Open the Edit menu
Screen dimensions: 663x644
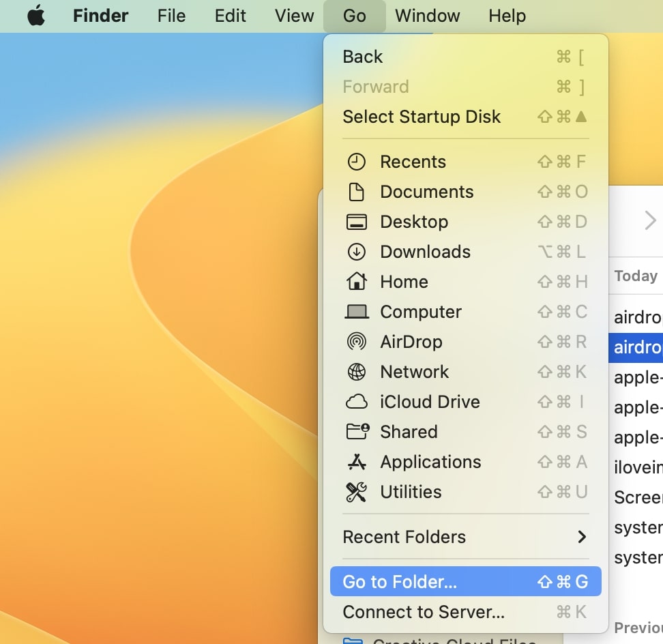230,16
